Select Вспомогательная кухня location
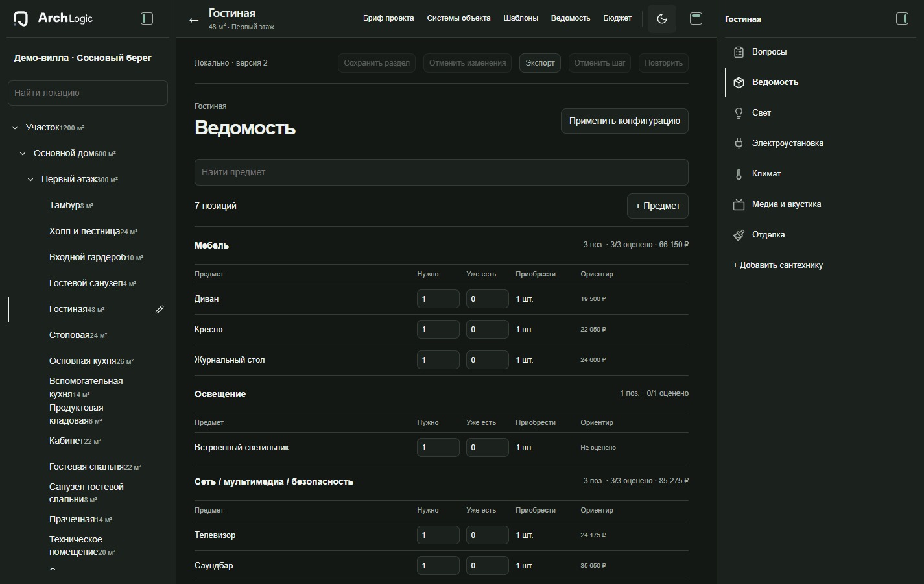The height and width of the screenshot is (584, 924). (x=86, y=387)
